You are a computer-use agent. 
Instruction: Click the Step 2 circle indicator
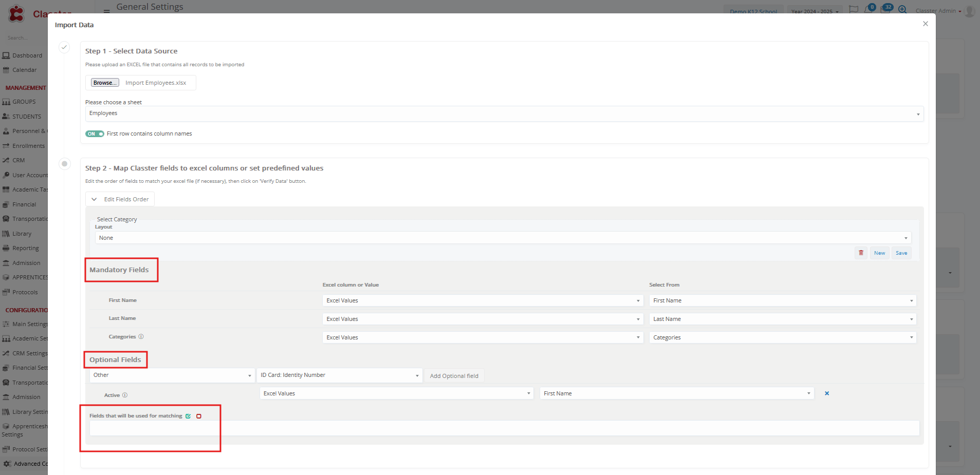click(x=64, y=164)
